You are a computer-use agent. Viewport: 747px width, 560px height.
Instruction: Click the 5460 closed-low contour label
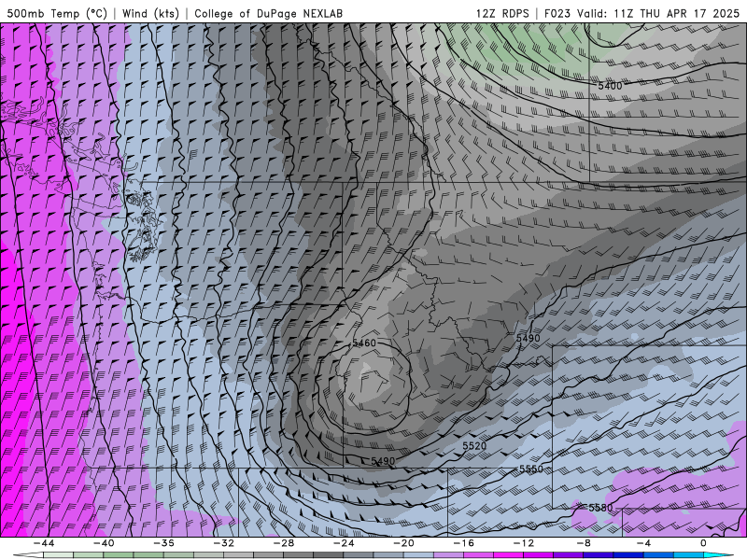click(x=364, y=343)
